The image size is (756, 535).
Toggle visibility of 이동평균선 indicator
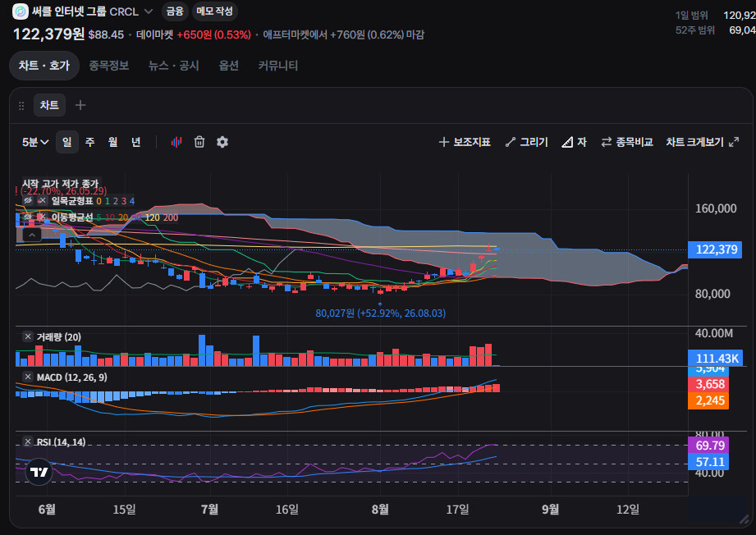point(28,217)
